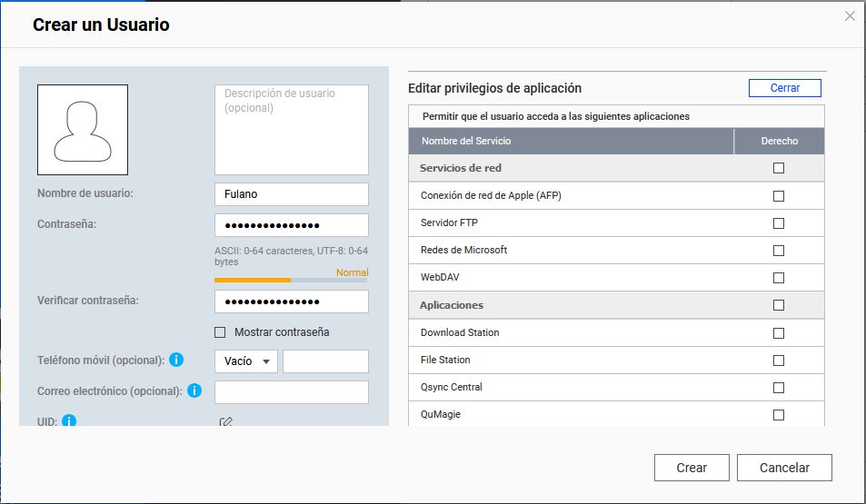
Task: Click the Derecho column header
Action: (779, 142)
